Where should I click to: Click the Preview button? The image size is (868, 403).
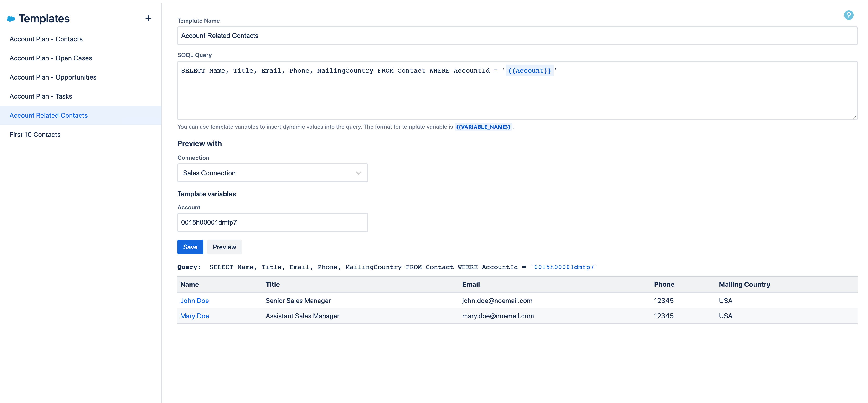[224, 247]
